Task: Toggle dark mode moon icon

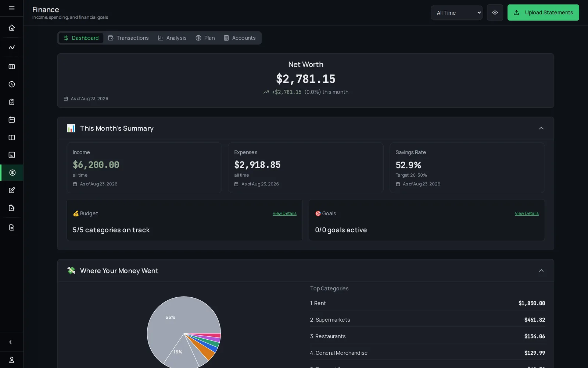Action: tap(12, 342)
